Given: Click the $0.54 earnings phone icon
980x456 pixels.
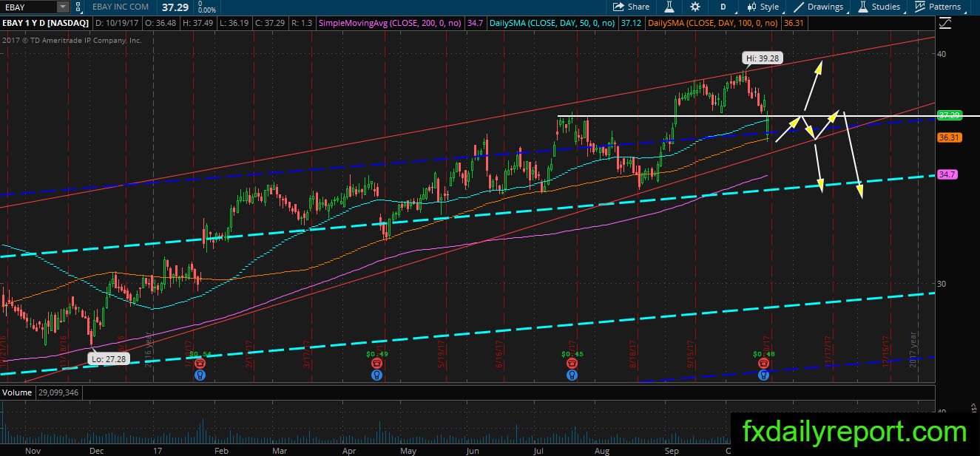Looking at the screenshot, I should click(199, 364).
